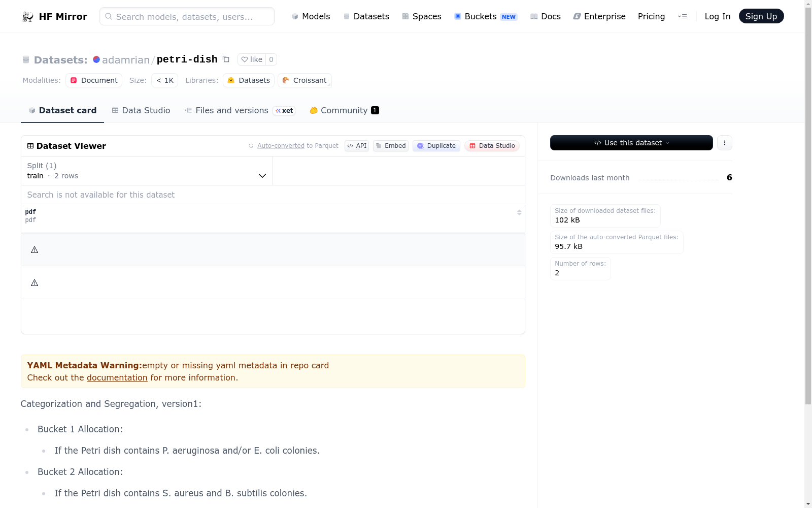This screenshot has width=812, height=508.
Task: Open Docs in navigation bar
Action: pyautogui.click(x=545, y=17)
